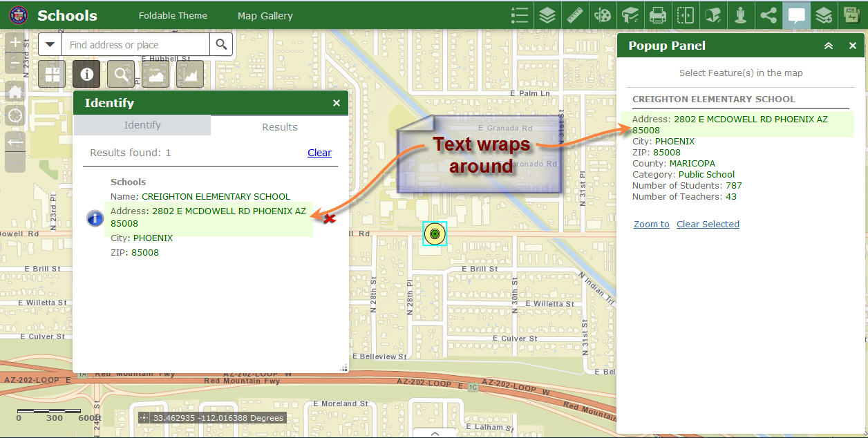Toggle the Identify info widget button
Screen dimensions: 868x438
86,74
